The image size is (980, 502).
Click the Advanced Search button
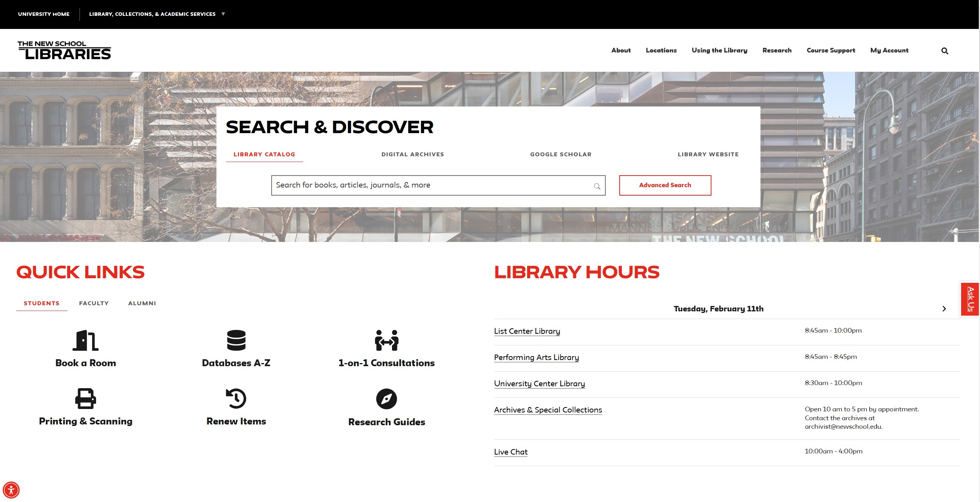(x=665, y=186)
